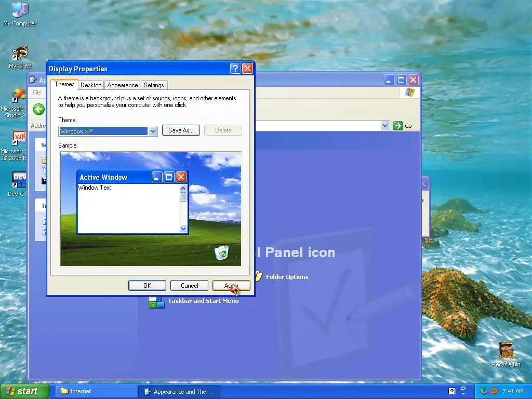
Task: Click the Language bar restore icon
Action: click(463, 388)
